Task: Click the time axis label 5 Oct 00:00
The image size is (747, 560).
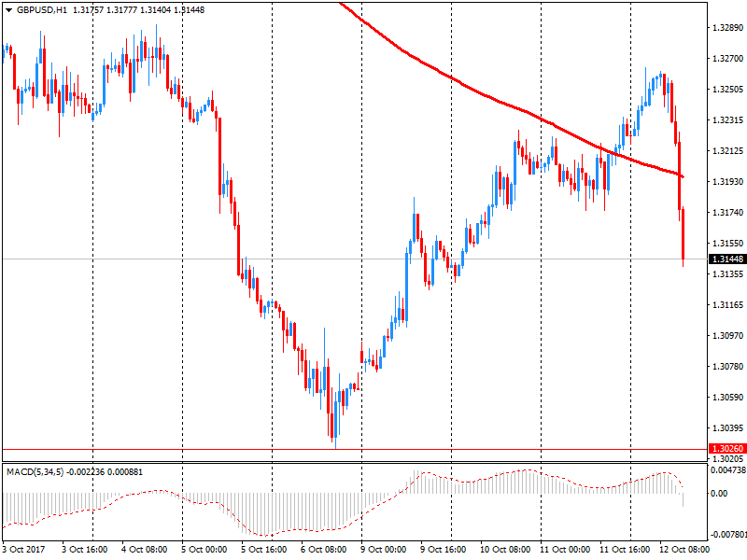Action: click(x=204, y=549)
